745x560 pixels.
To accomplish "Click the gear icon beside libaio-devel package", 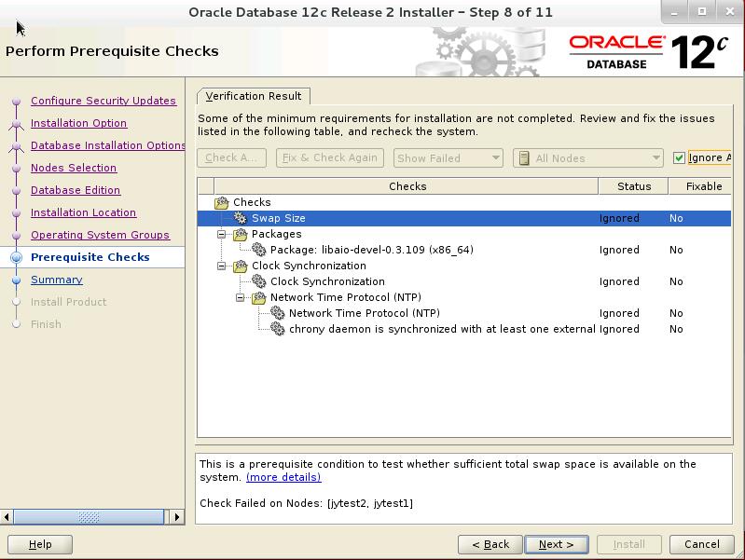I will click(x=259, y=250).
